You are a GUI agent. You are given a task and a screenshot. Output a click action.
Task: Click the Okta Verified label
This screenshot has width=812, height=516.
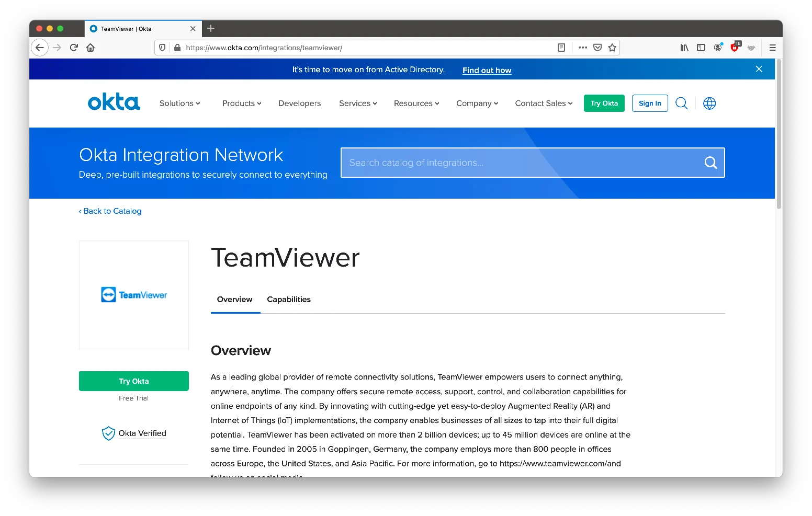[142, 433]
